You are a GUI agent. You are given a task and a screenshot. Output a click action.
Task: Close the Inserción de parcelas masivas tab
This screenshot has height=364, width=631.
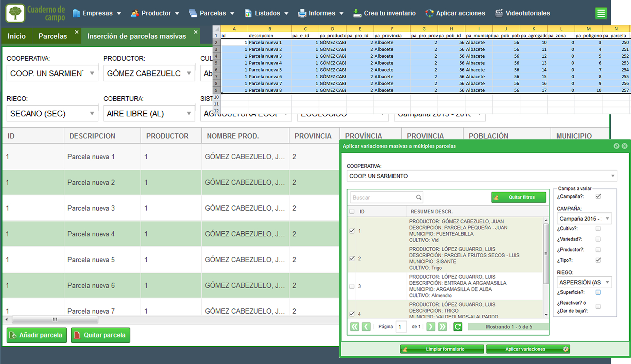click(x=196, y=32)
